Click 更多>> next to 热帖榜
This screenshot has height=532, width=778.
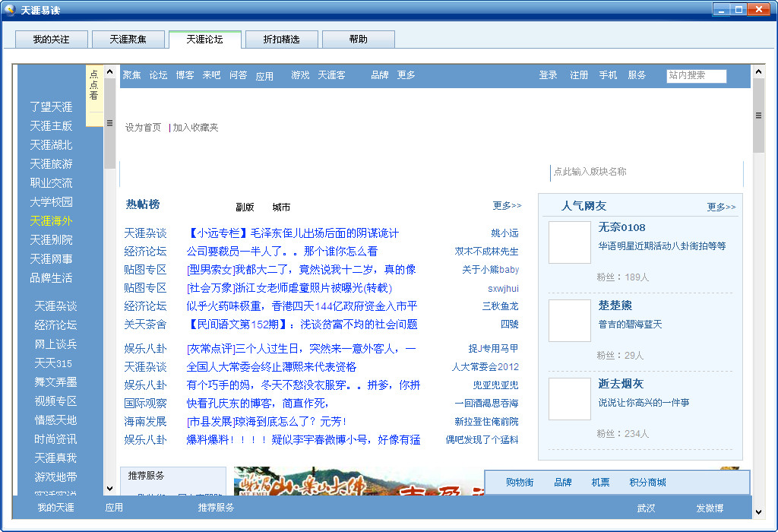click(507, 205)
